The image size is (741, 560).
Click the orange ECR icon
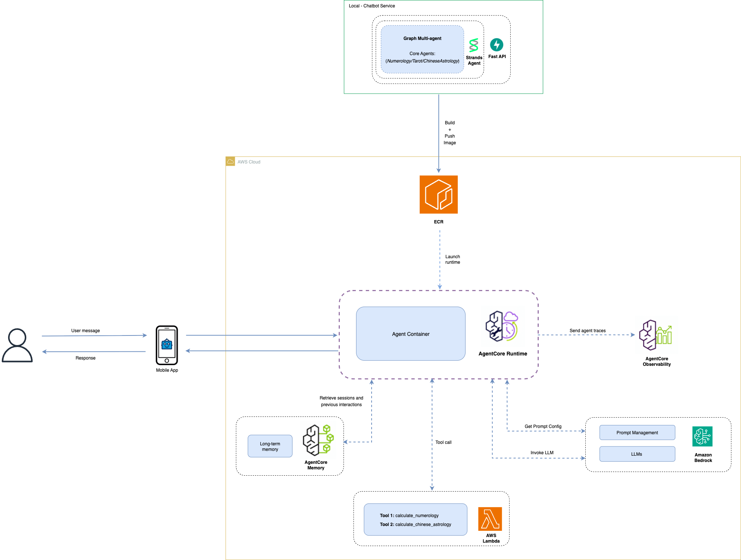(439, 195)
